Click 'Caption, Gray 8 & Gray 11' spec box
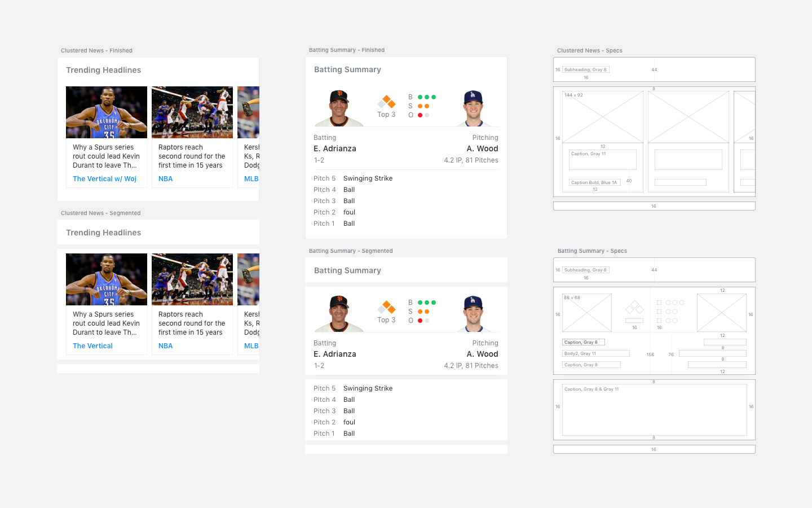 coord(655,410)
